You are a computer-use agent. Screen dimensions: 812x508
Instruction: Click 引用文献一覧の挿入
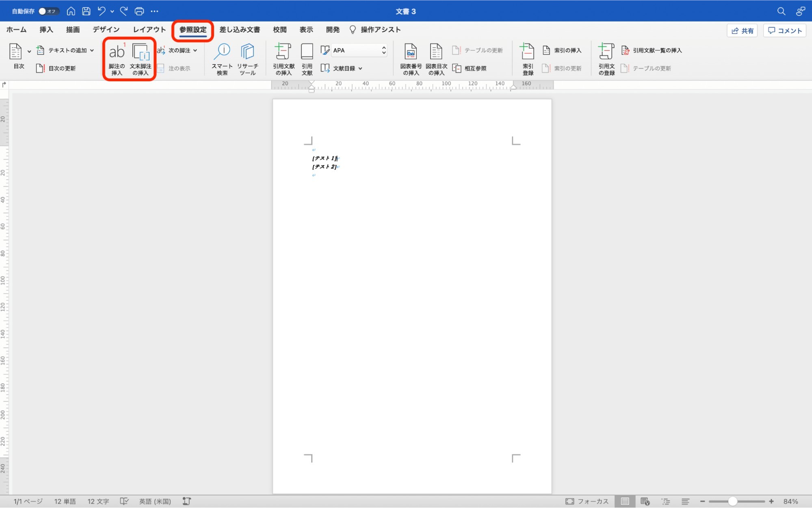pyautogui.click(x=652, y=50)
